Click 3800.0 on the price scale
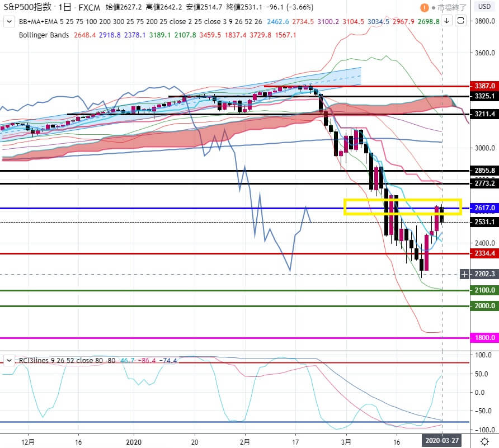This screenshot has height=448, width=499. pyautogui.click(x=485, y=21)
